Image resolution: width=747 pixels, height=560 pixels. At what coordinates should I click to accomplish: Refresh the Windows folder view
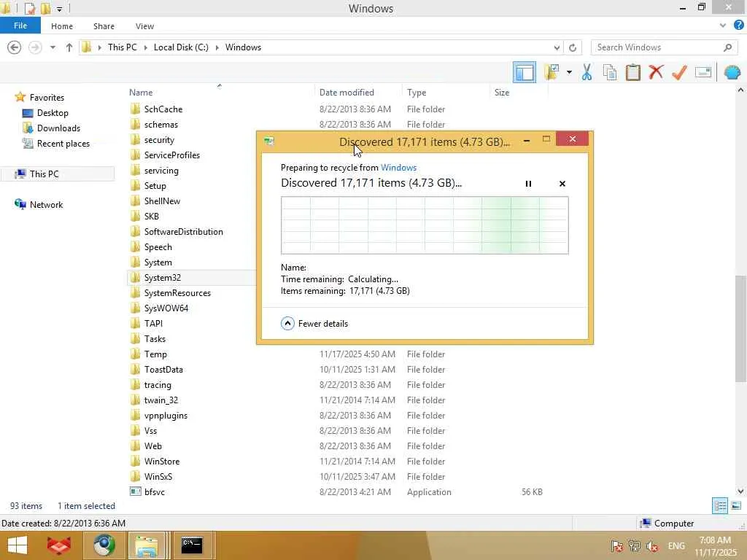573,47
